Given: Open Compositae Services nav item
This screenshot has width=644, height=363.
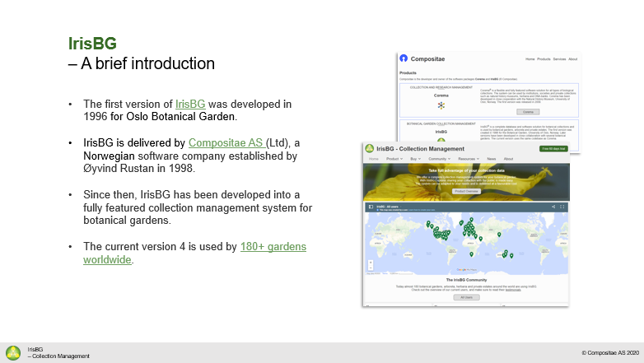Looking at the screenshot, I should [559, 59].
